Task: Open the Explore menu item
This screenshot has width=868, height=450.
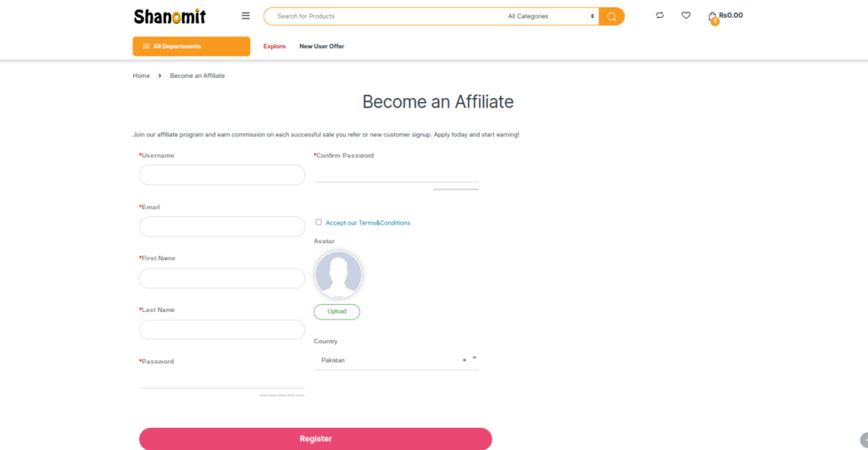Action: [274, 47]
